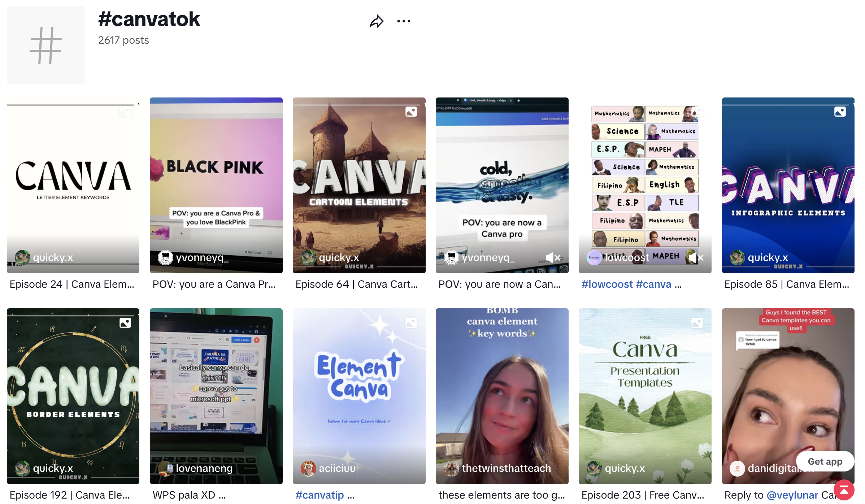Unmute the 'cold, smooth & tasty' video
The image size is (865, 504).
[553, 257]
